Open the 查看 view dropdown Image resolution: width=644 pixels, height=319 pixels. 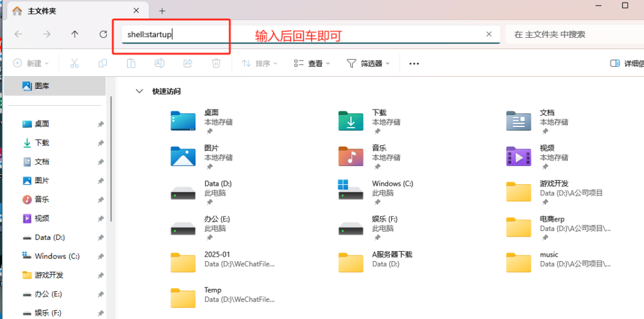[312, 64]
